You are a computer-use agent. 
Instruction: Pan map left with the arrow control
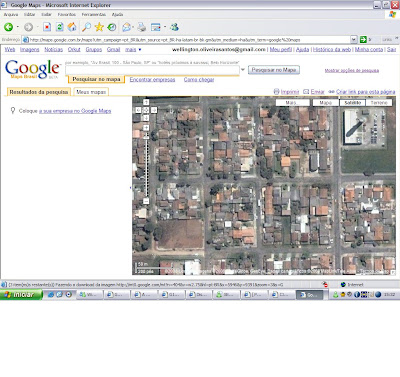(x=138, y=110)
